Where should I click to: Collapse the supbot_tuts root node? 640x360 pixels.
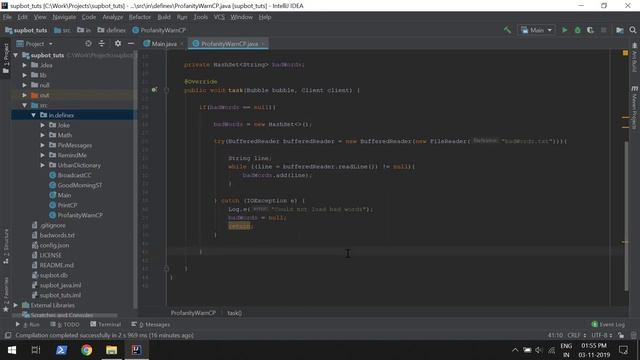[16, 55]
